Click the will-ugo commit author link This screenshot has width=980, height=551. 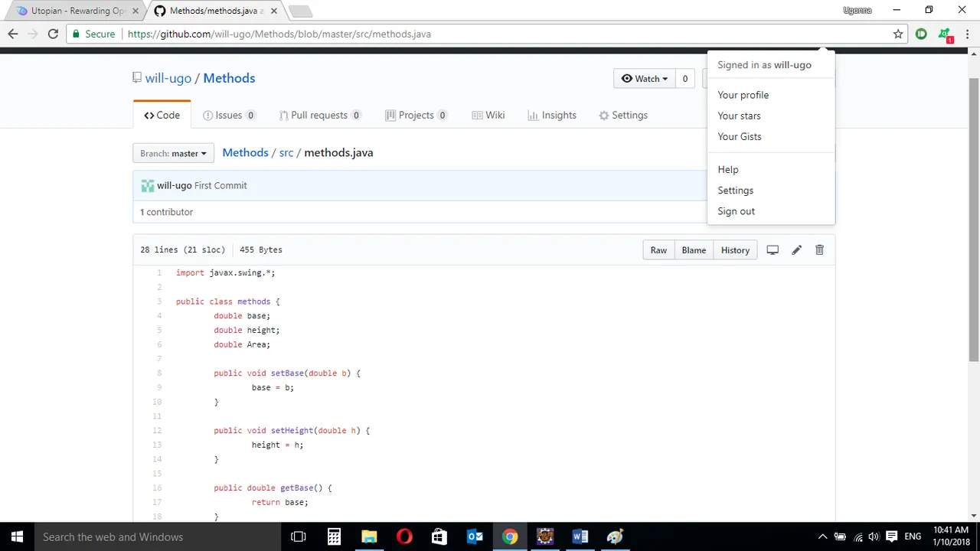tap(175, 185)
